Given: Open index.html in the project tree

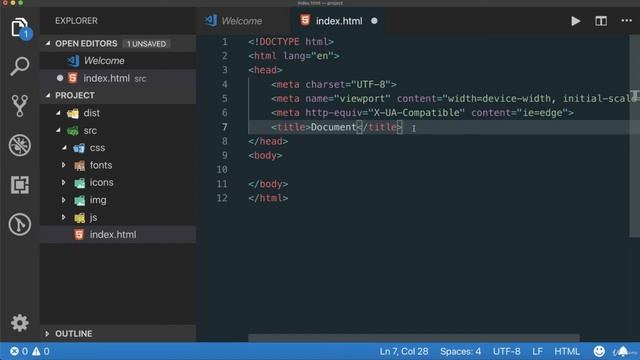Looking at the screenshot, I should coord(118,234).
